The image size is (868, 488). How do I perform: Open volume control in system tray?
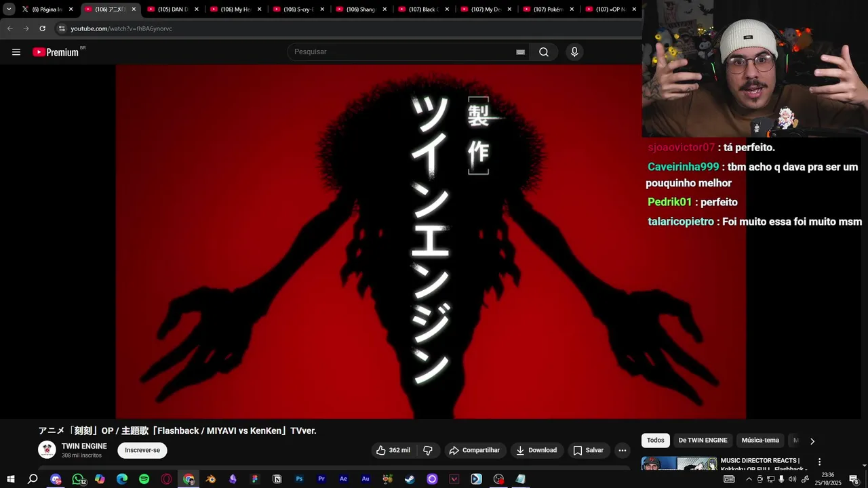tap(792, 479)
